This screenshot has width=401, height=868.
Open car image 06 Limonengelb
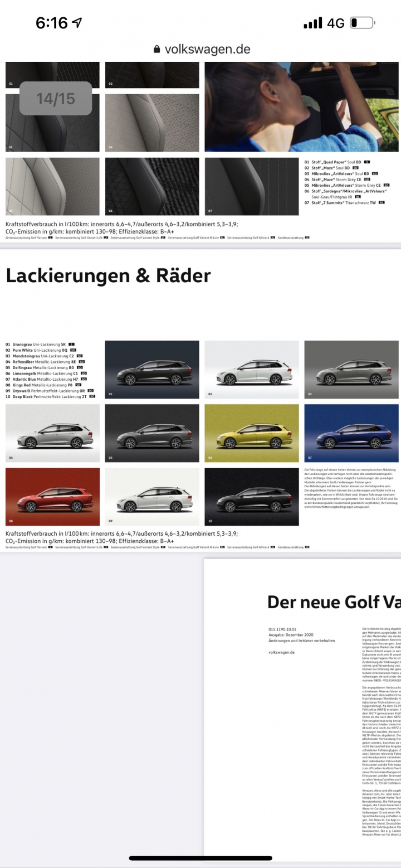click(252, 433)
